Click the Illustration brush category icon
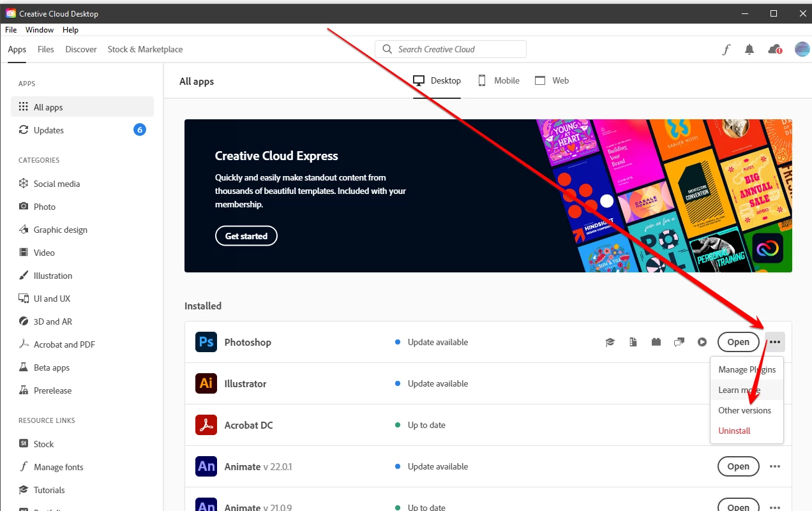Screen dimensions: 812x511 24,276
